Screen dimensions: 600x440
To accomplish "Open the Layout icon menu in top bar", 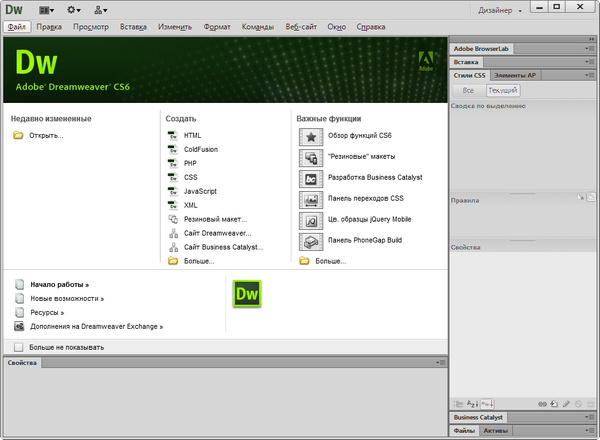I will pos(47,9).
